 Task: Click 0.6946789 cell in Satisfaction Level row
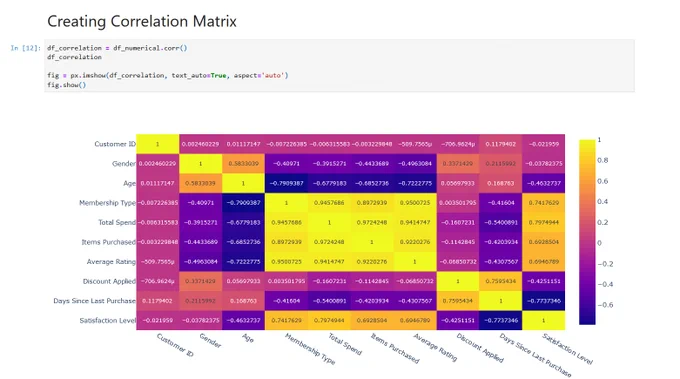415,320
